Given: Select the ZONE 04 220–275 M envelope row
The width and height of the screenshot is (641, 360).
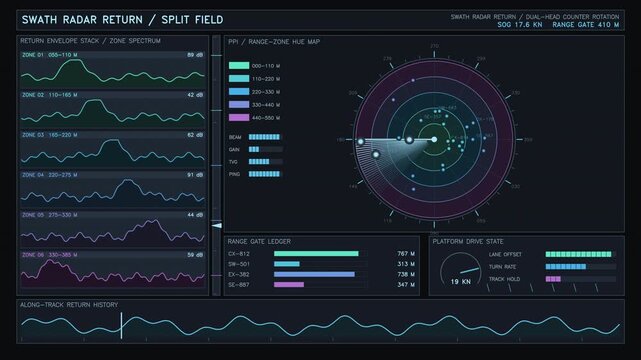Looking at the screenshot, I should [x=112, y=189].
